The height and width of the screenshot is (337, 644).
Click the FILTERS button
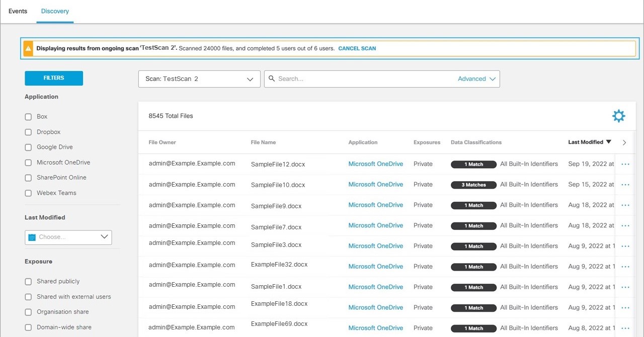click(54, 78)
